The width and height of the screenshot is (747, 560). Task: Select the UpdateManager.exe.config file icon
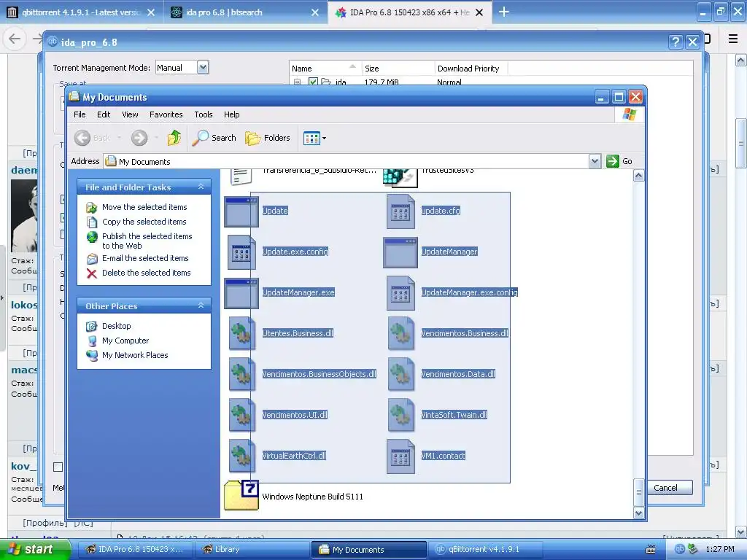pyautogui.click(x=400, y=293)
